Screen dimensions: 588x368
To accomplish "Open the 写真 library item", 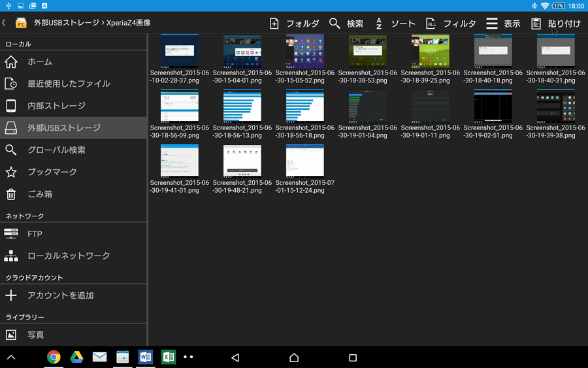I will click(35, 335).
